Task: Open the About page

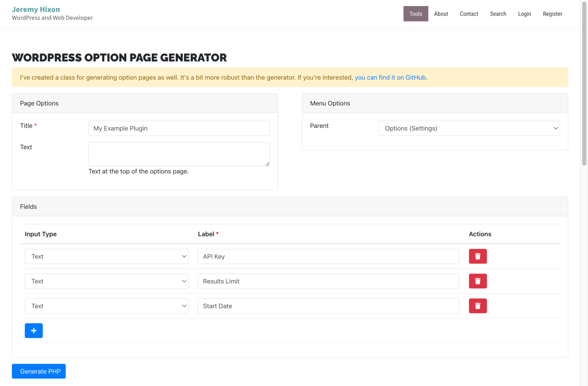Action: 441,13
